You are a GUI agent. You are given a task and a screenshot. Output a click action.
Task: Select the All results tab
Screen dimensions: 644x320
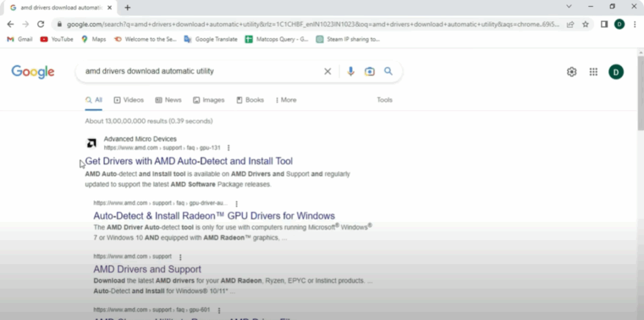pyautogui.click(x=94, y=100)
